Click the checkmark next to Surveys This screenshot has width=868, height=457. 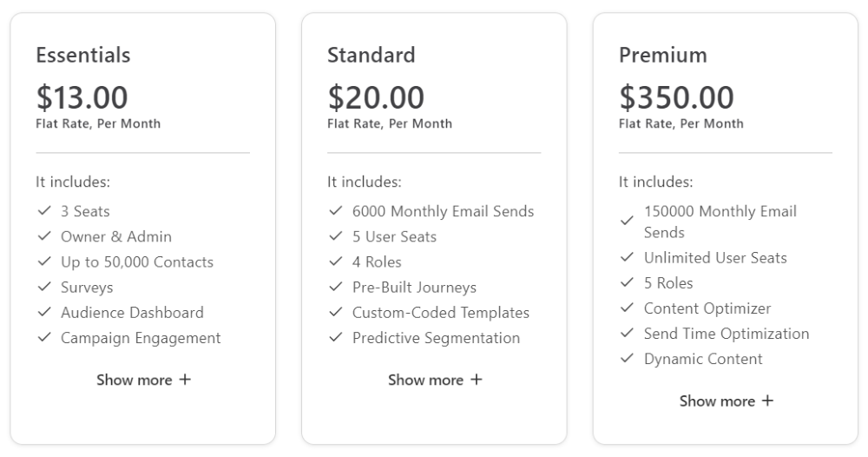43,287
